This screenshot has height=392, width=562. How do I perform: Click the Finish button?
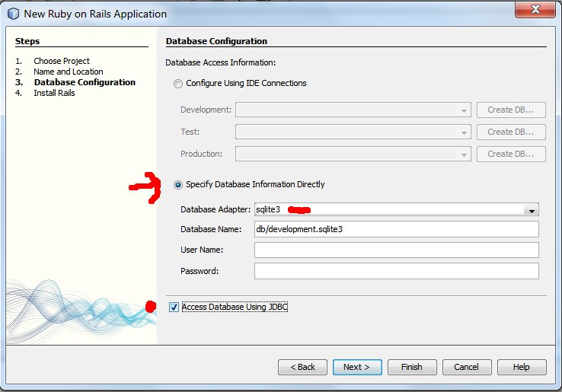pos(412,368)
